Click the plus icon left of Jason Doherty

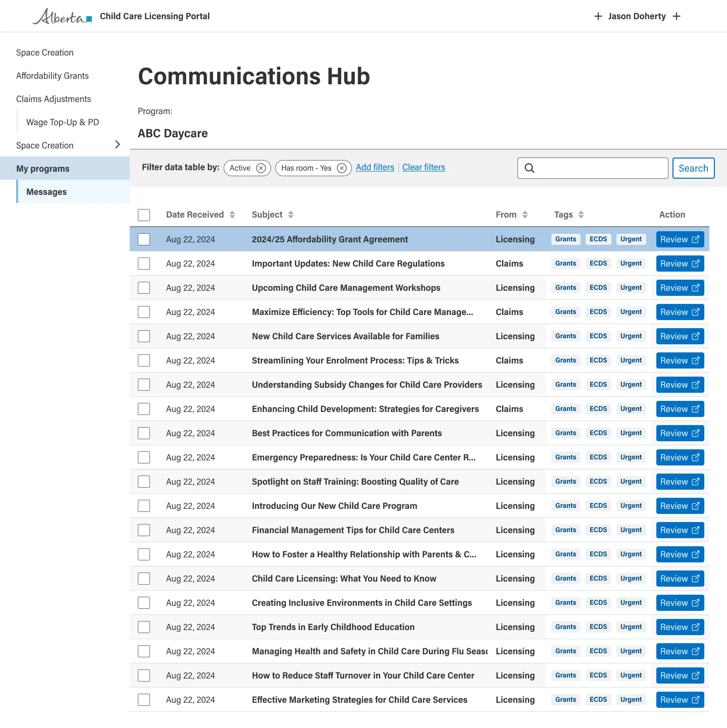click(598, 16)
